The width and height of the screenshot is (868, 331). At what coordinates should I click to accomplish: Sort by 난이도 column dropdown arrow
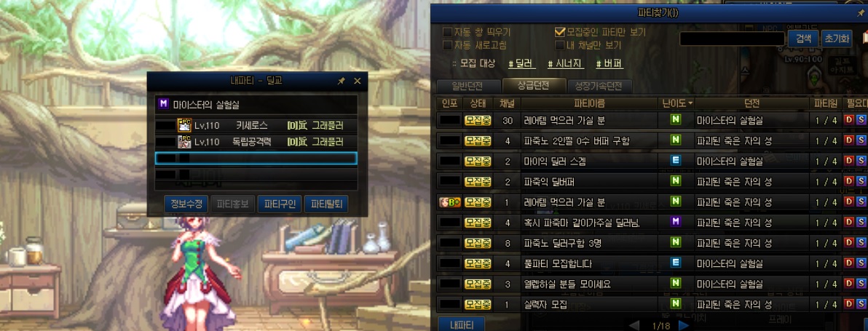pyautogui.click(x=691, y=103)
